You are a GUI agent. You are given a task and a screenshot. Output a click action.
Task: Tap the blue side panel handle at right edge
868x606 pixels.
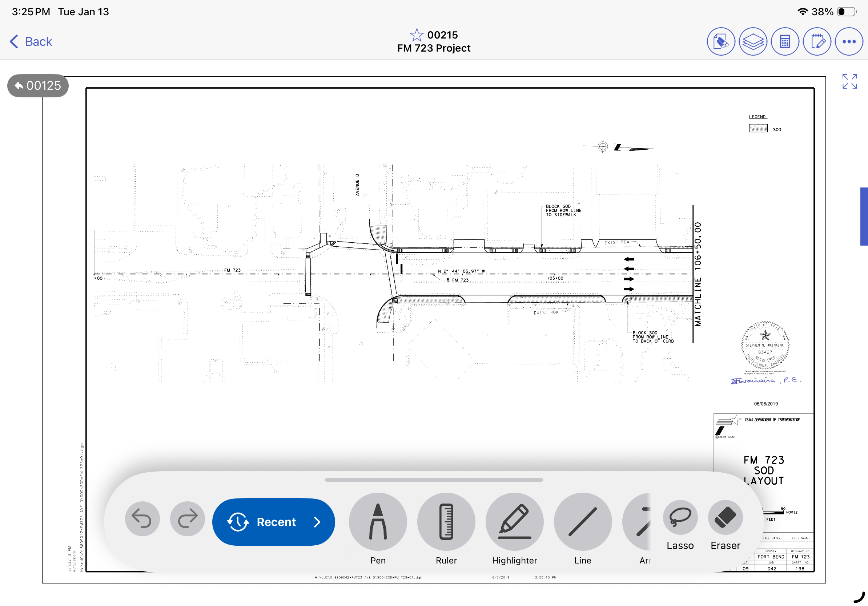coord(864,217)
